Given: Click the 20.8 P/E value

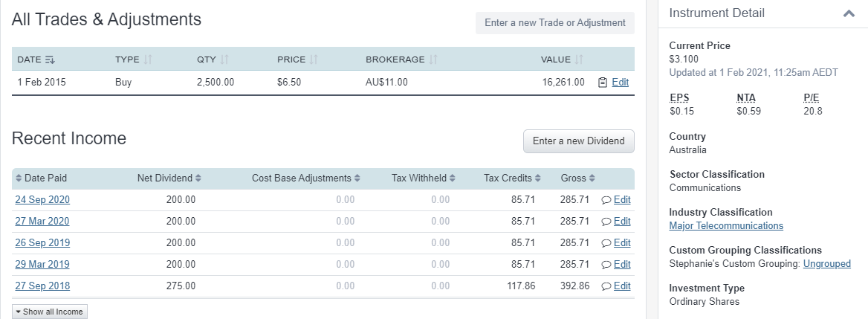Looking at the screenshot, I should tap(813, 112).
